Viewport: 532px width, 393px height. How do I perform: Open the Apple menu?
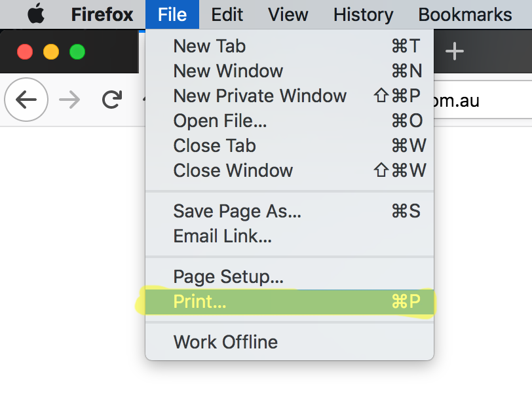(x=36, y=14)
